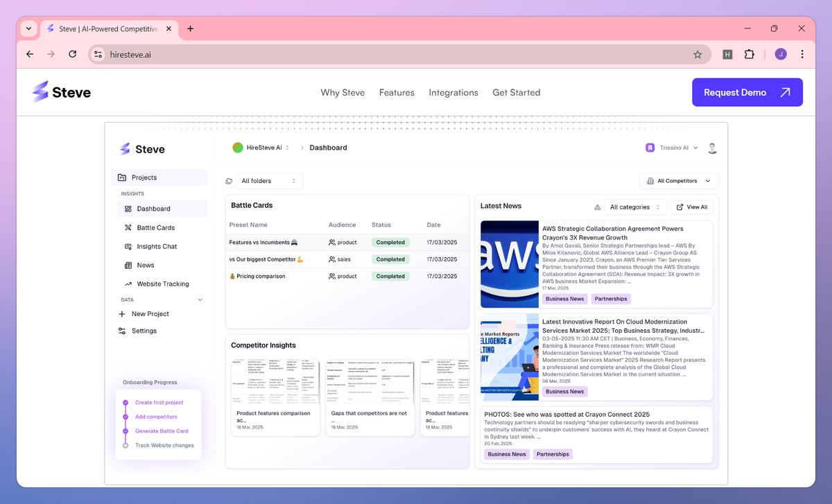Click the category hierarchy icon beside All categories

click(598, 207)
